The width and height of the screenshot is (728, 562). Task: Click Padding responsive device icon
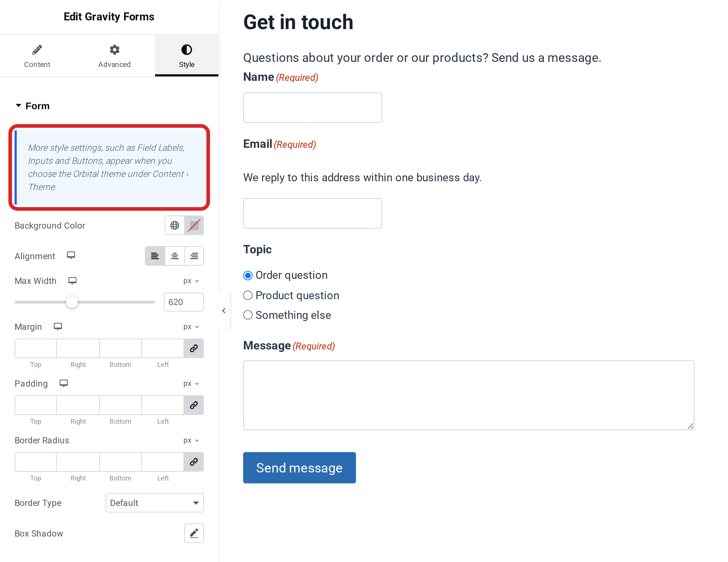[64, 383]
